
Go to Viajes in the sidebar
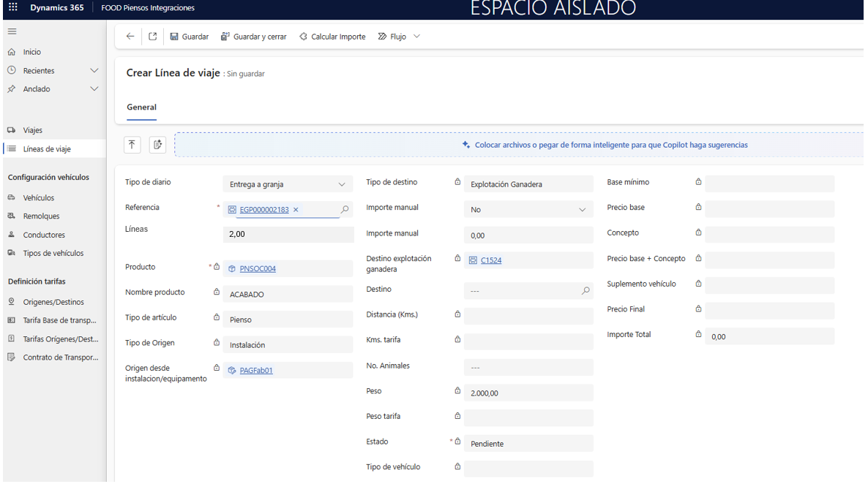32,130
